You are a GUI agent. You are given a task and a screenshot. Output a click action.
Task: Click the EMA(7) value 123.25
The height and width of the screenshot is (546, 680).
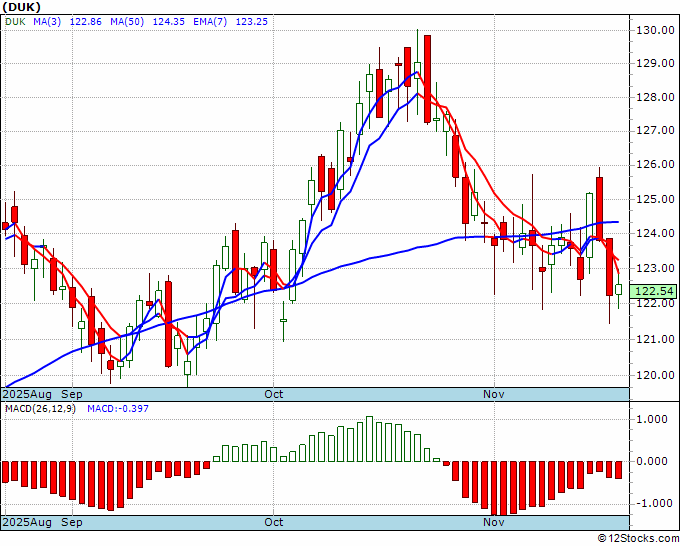click(252, 21)
